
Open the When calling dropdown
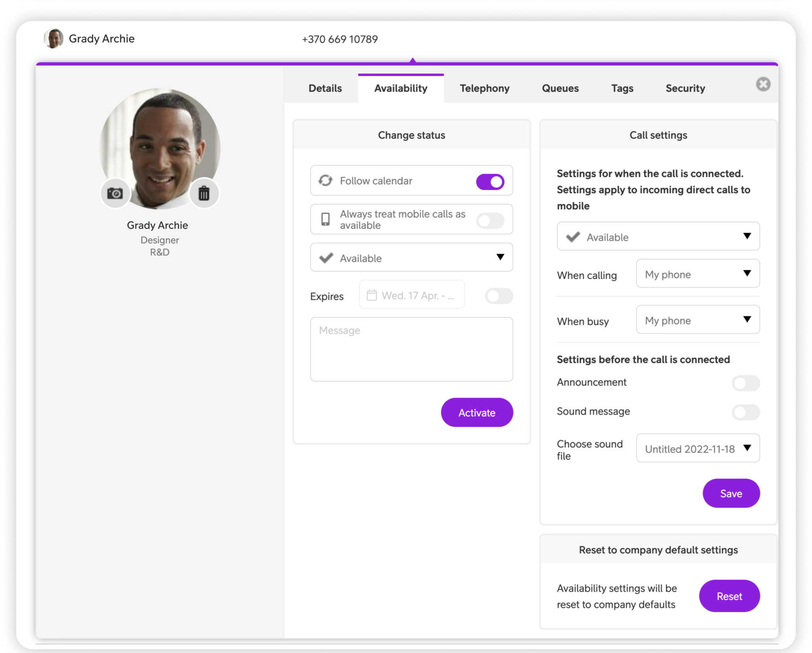tap(698, 274)
